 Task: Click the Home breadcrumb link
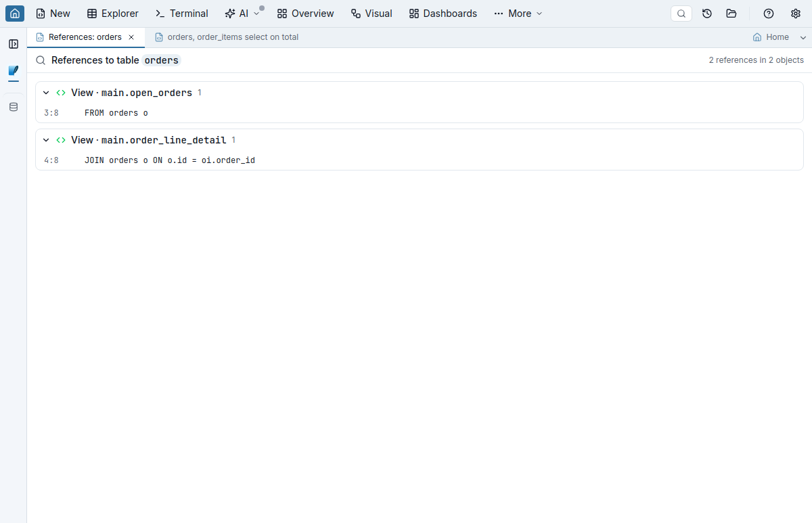pyautogui.click(x=771, y=37)
